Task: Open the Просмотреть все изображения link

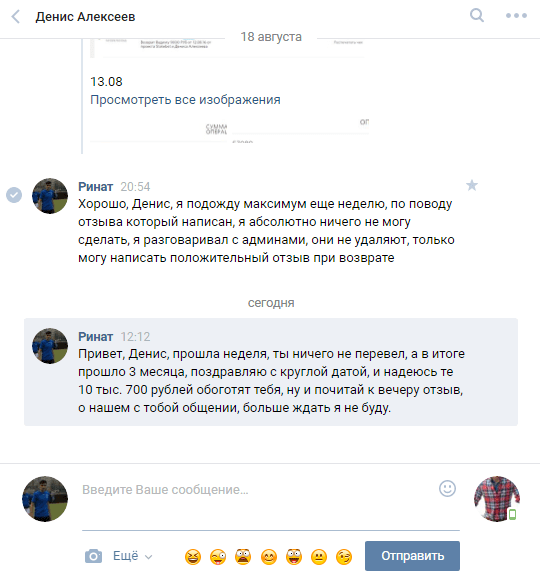Action: click(185, 100)
